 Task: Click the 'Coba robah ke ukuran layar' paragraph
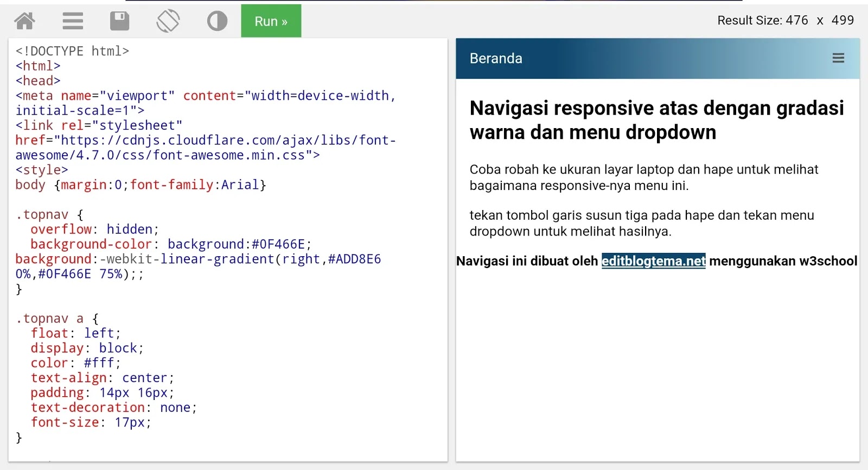point(644,177)
